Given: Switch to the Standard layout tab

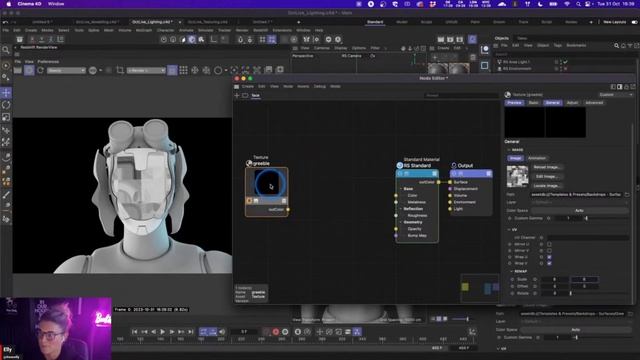Looking at the screenshot, I should tap(375, 22).
